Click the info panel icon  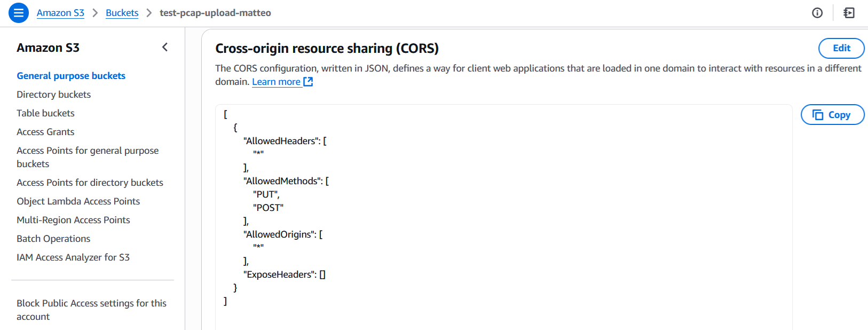pyautogui.click(x=817, y=13)
